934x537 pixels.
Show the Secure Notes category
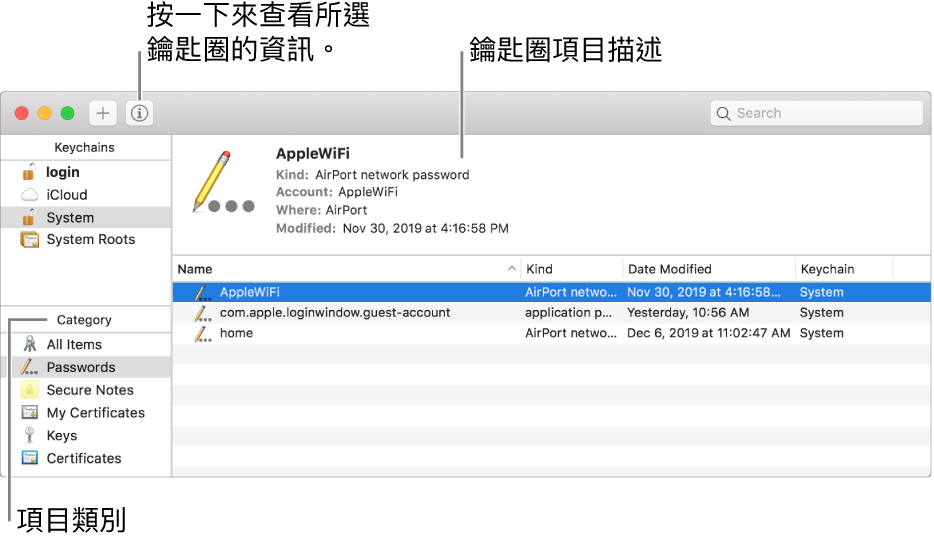[86, 390]
